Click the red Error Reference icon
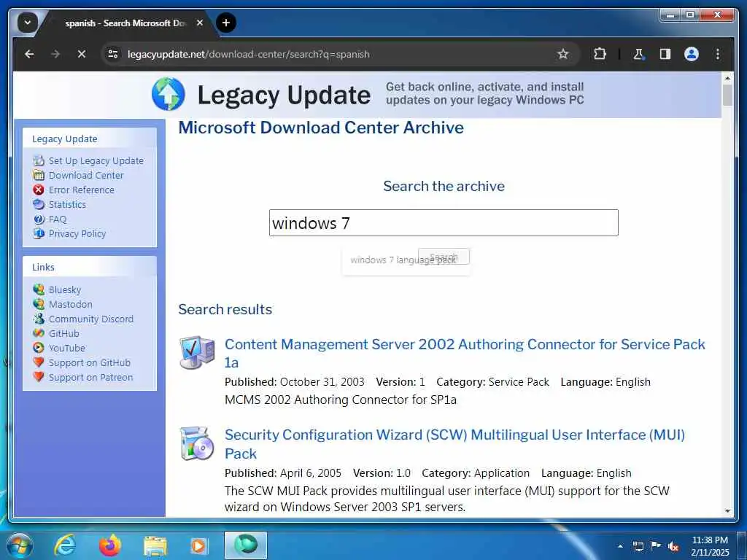The width and height of the screenshot is (747, 560). click(x=39, y=190)
